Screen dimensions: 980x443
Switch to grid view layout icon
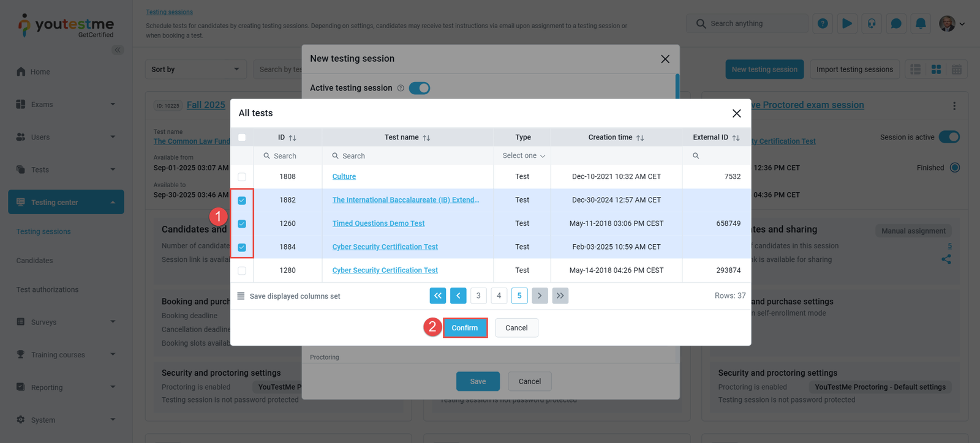click(937, 70)
